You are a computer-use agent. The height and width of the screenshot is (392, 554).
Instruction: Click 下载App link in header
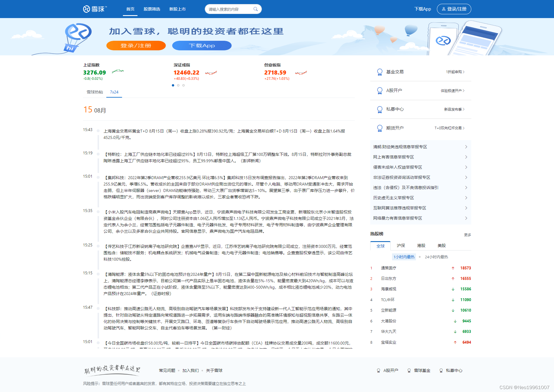tap(423, 9)
